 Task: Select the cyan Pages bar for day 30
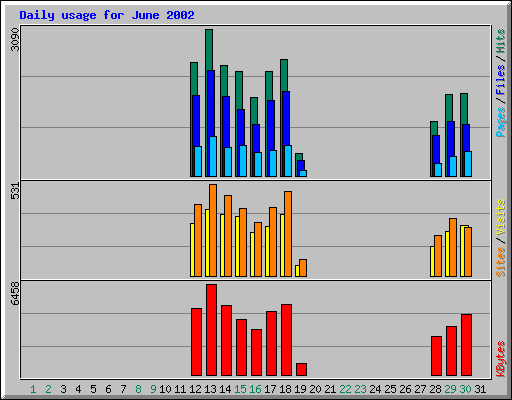pyautogui.click(x=468, y=164)
